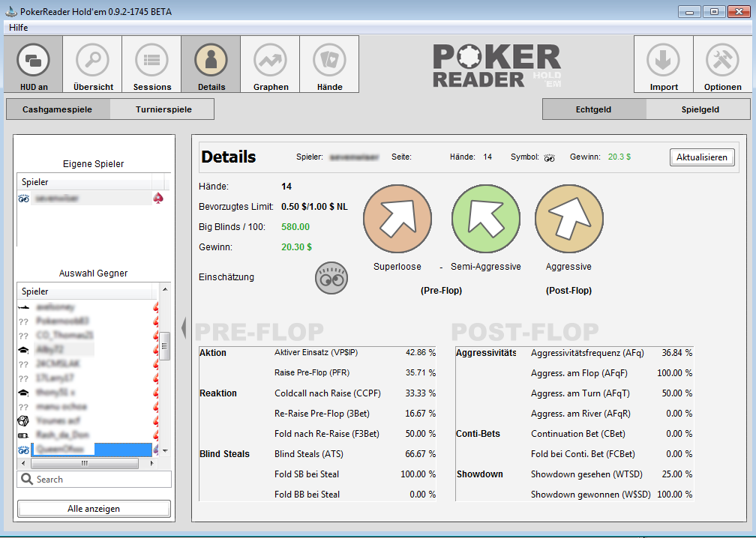Click the 35.71 % PFR value
The height and width of the screenshot is (538, 756).
click(x=421, y=373)
